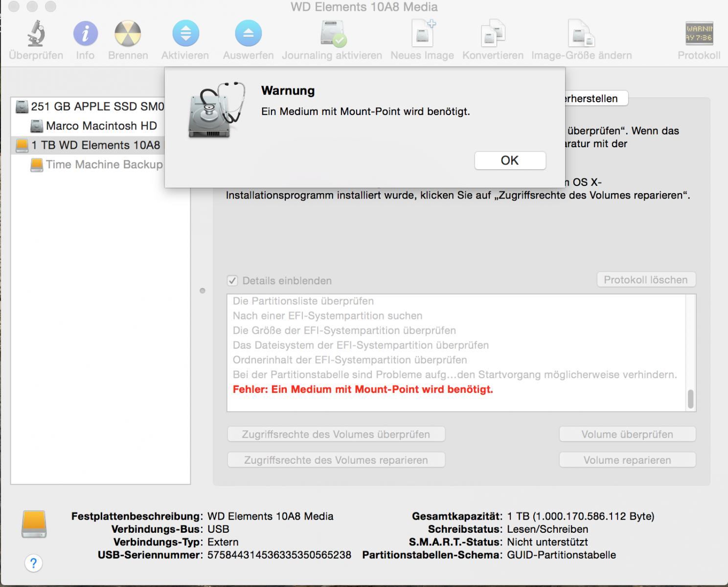This screenshot has height=587, width=728.
Task: Click the orange external drive icon in the footer
Action: tap(34, 524)
